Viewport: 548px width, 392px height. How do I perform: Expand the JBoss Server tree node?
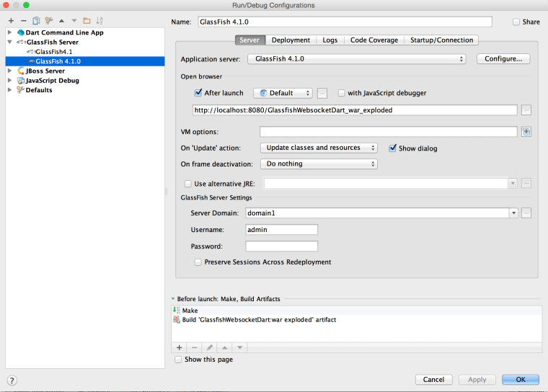(x=9, y=71)
